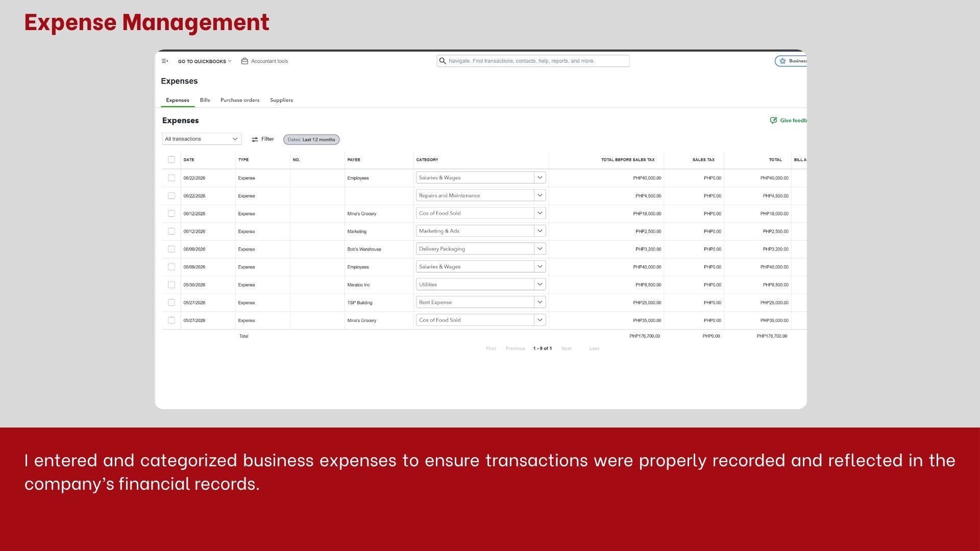Sort by the PAYEE column header
The height and width of the screenshot is (551, 980).
[x=354, y=160]
